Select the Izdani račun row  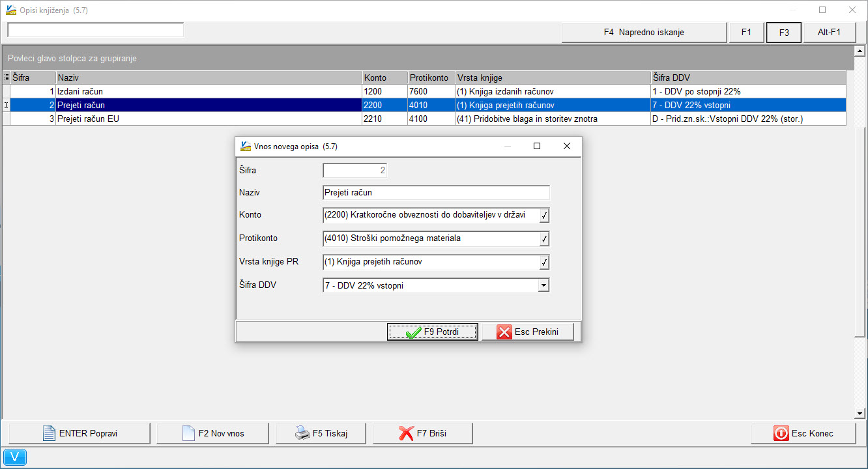coord(424,91)
